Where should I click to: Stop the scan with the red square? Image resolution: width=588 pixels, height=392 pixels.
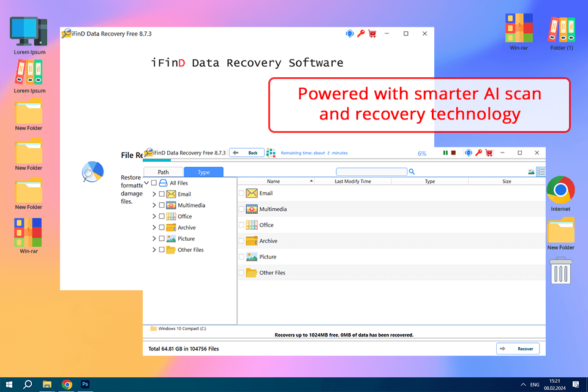point(453,153)
